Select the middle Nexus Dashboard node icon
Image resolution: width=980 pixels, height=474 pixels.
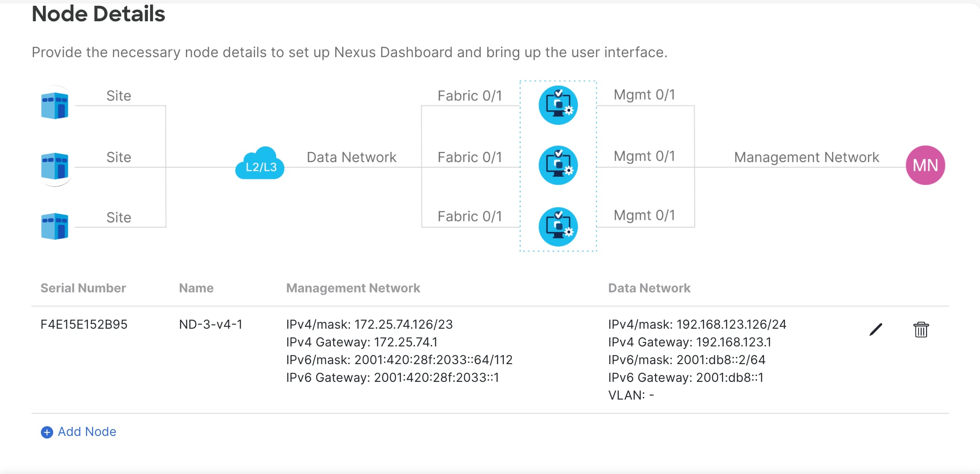[x=558, y=165]
